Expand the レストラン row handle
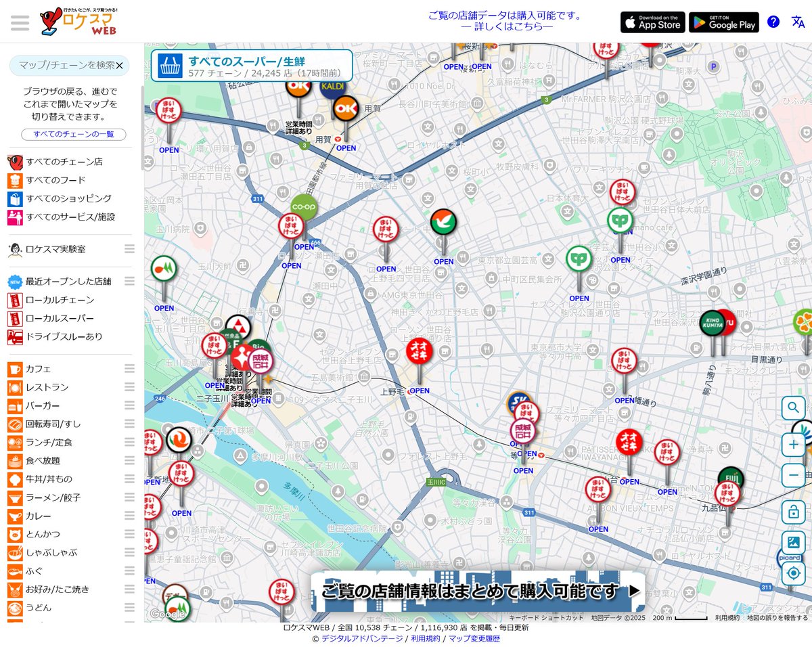Image resolution: width=812 pixels, height=647 pixels. [129, 387]
